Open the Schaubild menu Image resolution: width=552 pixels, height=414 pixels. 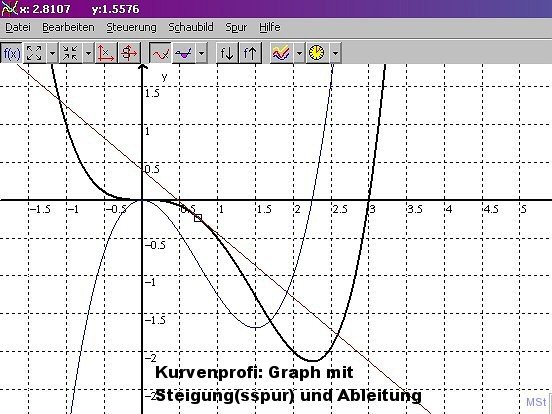(191, 27)
